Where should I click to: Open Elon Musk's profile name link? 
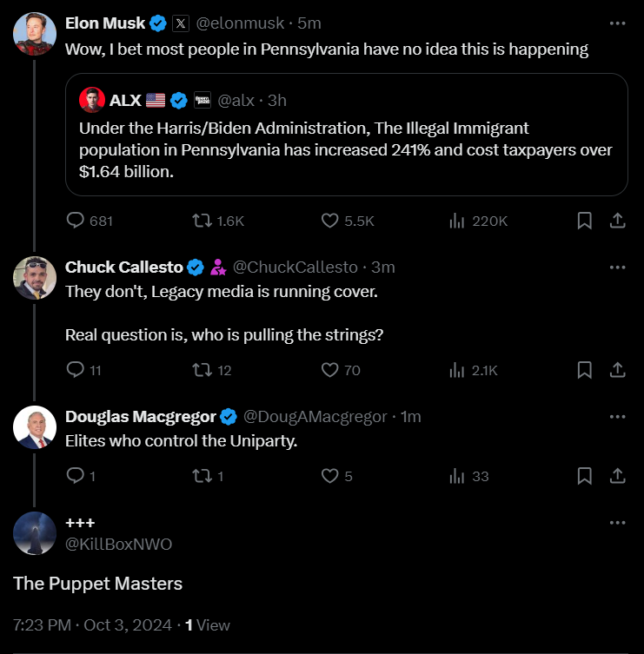tap(103, 23)
